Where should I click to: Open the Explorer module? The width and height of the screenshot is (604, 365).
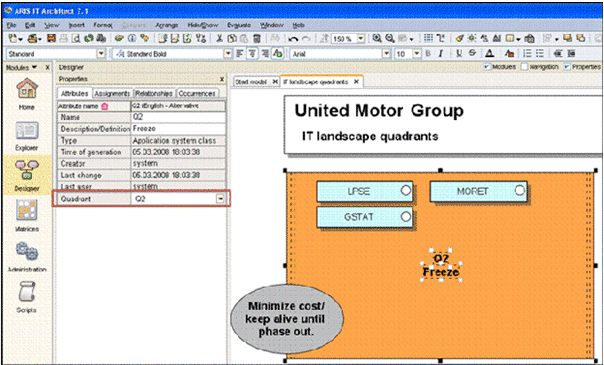27,136
